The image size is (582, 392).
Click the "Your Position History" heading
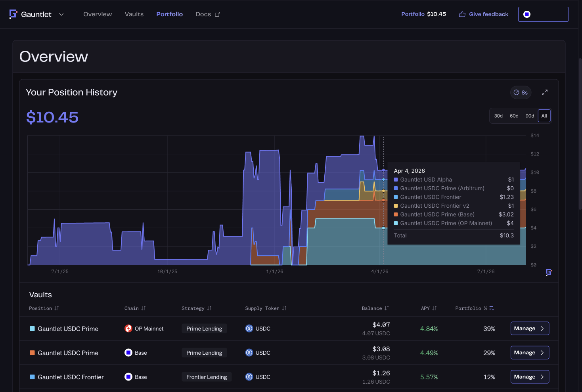coord(71,92)
